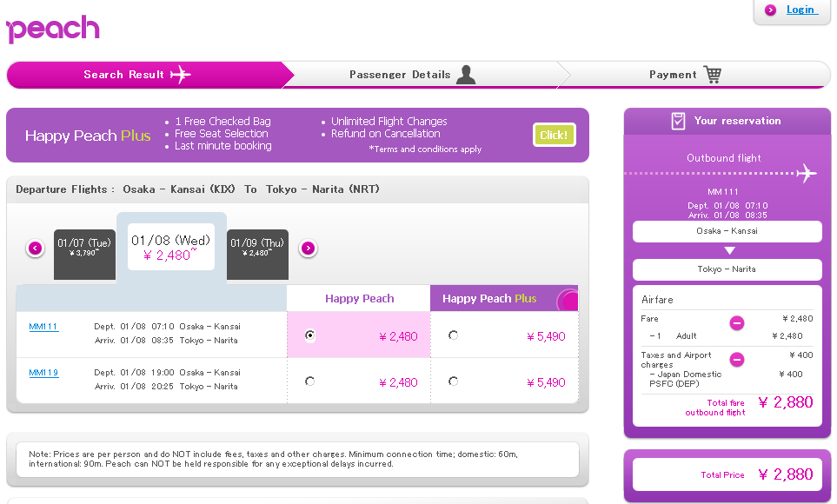Go to next dates with right arrow
The height and width of the screenshot is (504, 837).
pos(308,249)
